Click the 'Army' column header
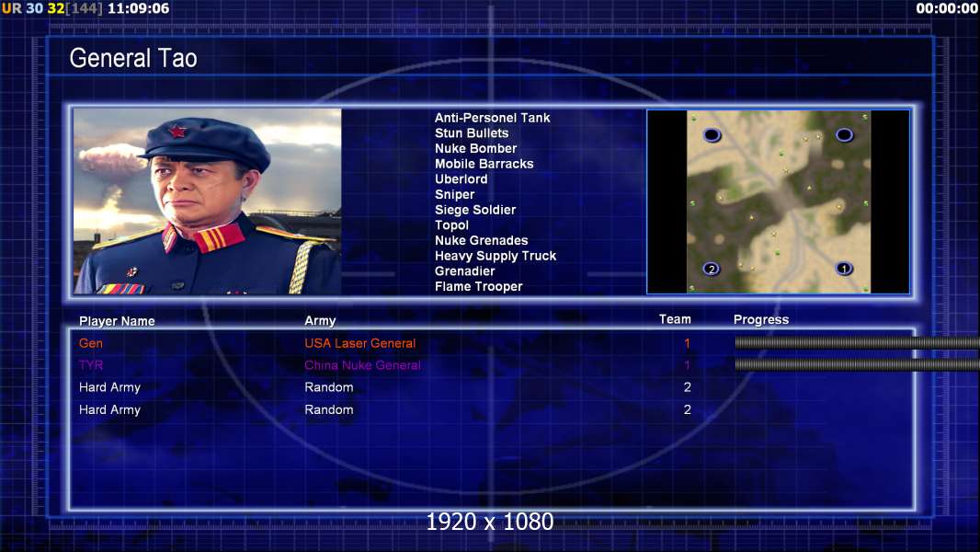 [320, 321]
